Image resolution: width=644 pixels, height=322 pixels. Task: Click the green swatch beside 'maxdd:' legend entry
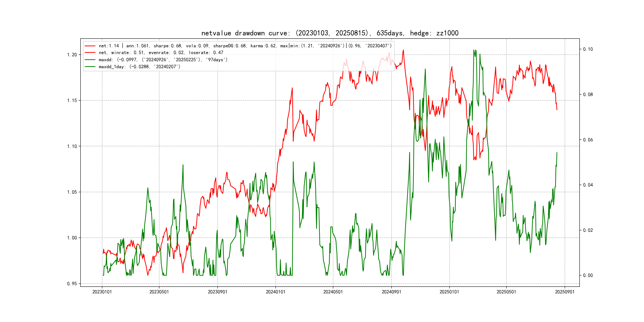tap(90, 60)
